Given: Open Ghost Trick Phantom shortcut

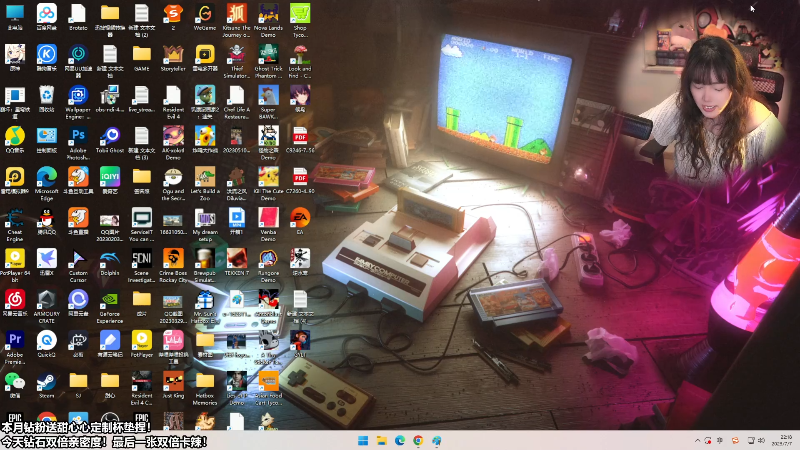Looking at the screenshot, I should pyautogui.click(x=268, y=61).
